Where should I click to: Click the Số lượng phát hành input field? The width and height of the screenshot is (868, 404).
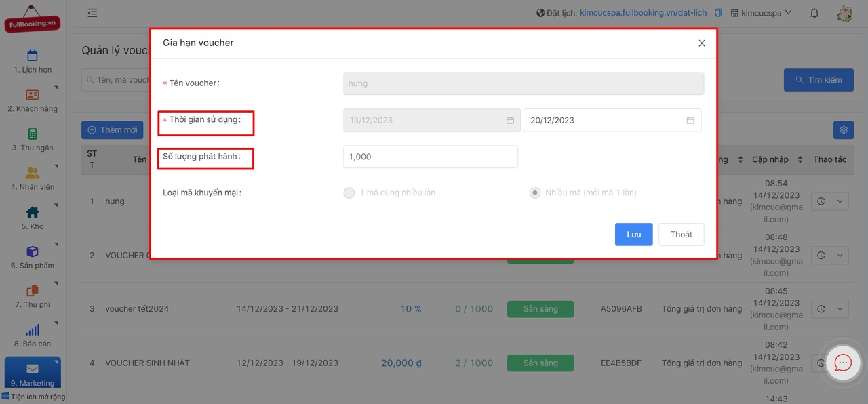tap(430, 157)
